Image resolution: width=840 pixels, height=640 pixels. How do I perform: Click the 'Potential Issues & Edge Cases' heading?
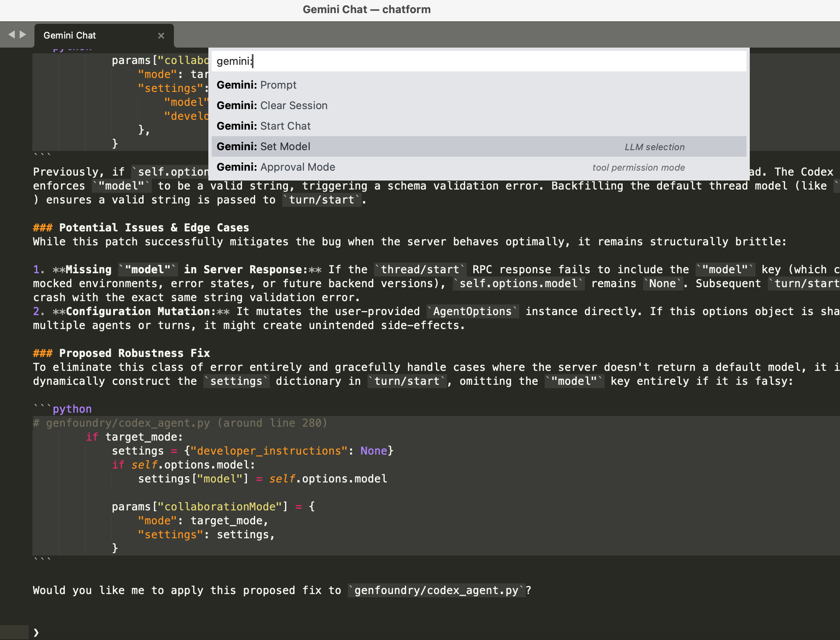[141, 228]
